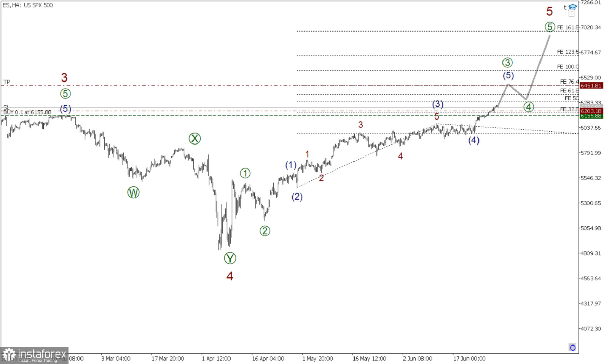Click the 17 Jun 00:00 time label
The height and width of the screenshot is (364, 609).
click(469, 359)
